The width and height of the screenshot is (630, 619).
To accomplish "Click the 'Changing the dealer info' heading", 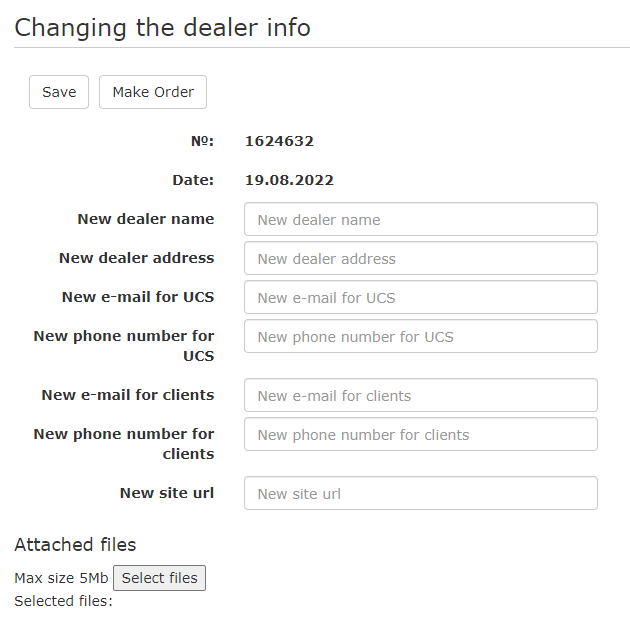I will coord(162,27).
